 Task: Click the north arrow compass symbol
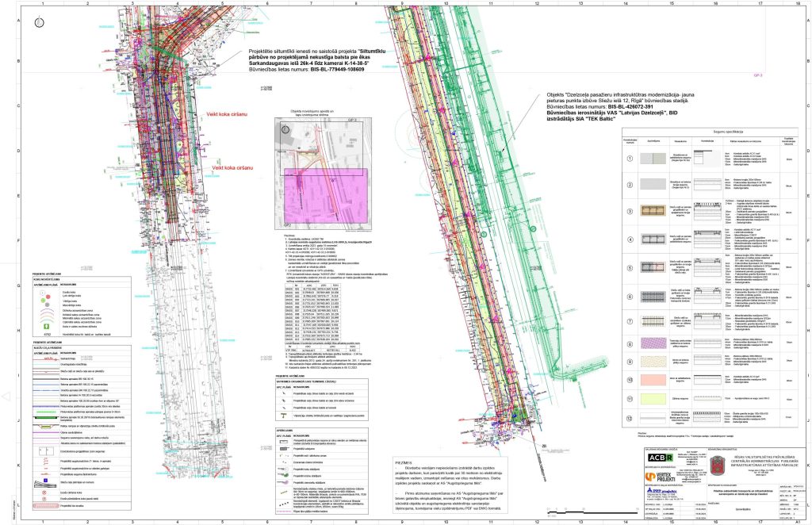39,22
